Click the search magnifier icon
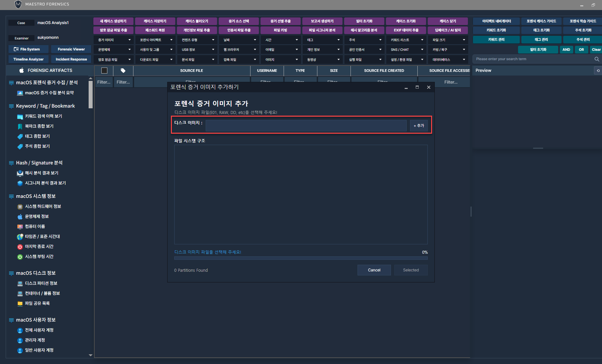The width and height of the screenshot is (602, 364). 597,59
